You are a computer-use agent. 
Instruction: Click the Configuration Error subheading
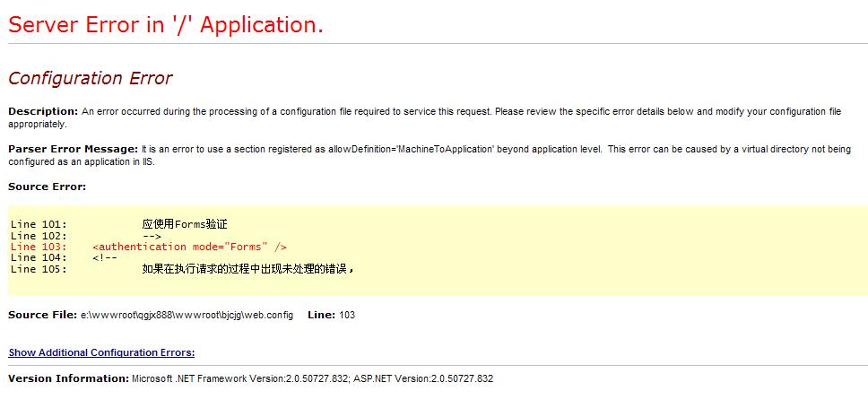tap(90, 78)
